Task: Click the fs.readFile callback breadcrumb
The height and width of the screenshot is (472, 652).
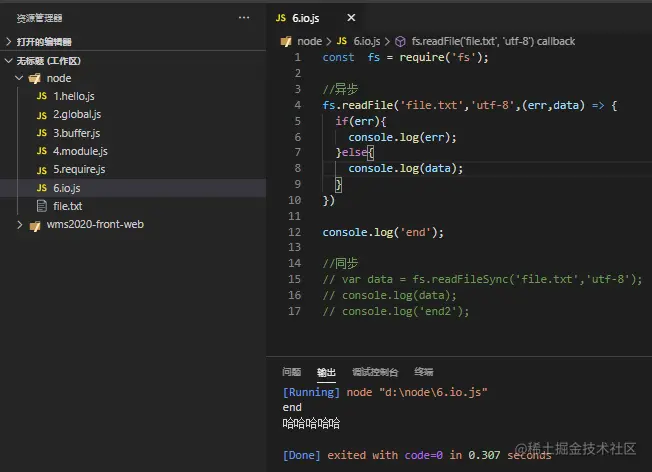Action: (493, 41)
